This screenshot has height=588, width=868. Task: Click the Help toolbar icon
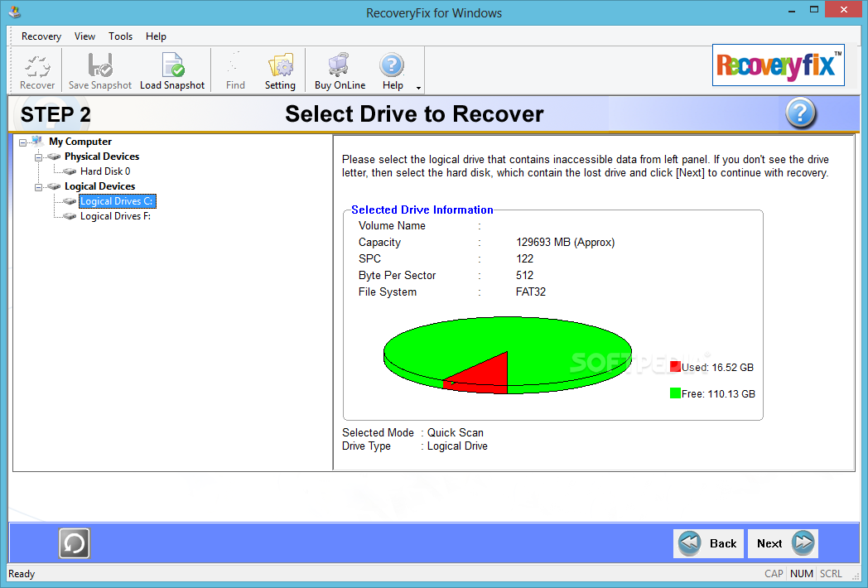click(392, 65)
